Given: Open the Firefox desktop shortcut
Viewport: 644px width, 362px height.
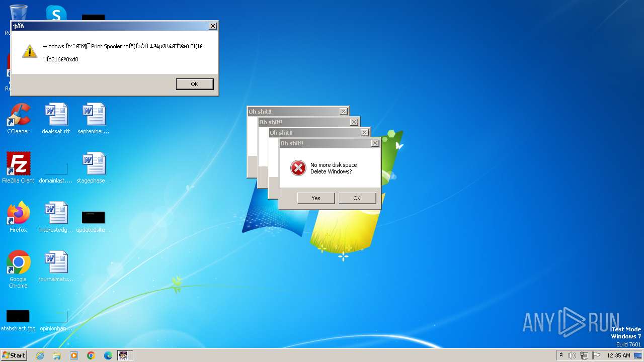Looking at the screenshot, I should 18,217.
